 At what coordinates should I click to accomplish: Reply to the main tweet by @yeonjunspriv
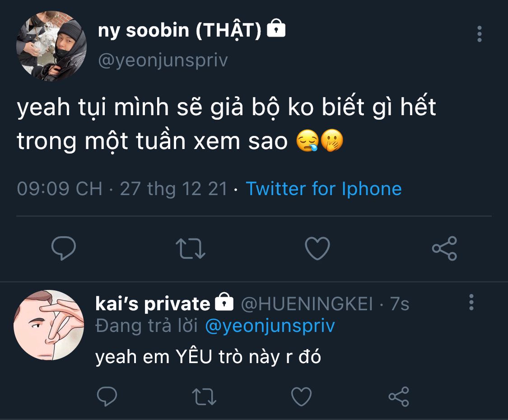(64, 248)
